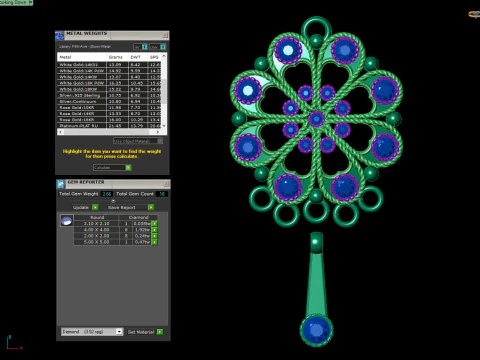Click the Total Gem Count value field
This screenshot has height=360, width=480.
tap(162, 194)
